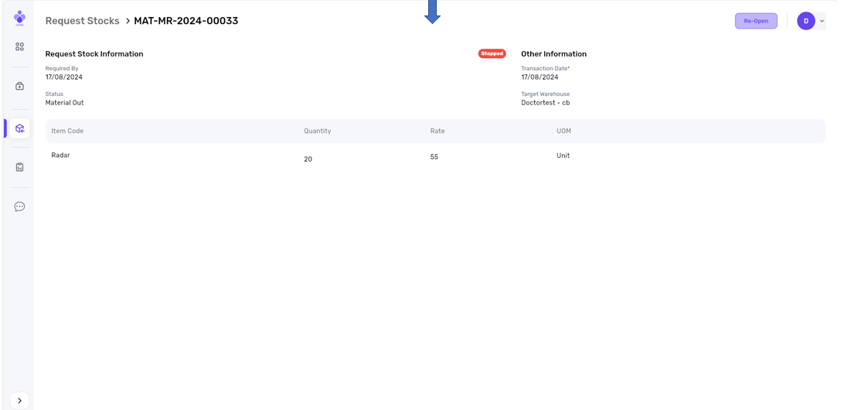Click the blue down arrow at top
Image resolution: width=868 pixels, height=410 pixels.
click(x=432, y=11)
